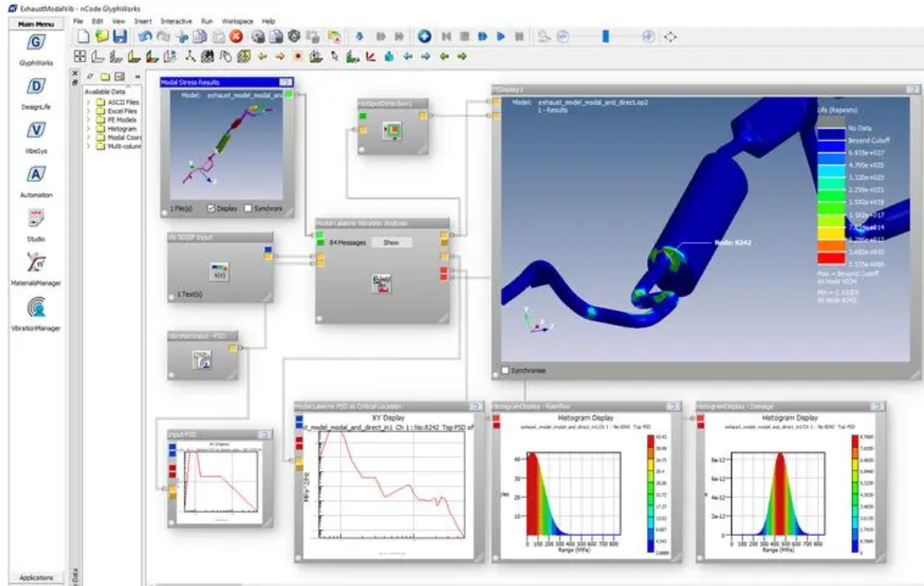The width and height of the screenshot is (924, 586).
Task: Open the File menu
Action: coord(78,21)
